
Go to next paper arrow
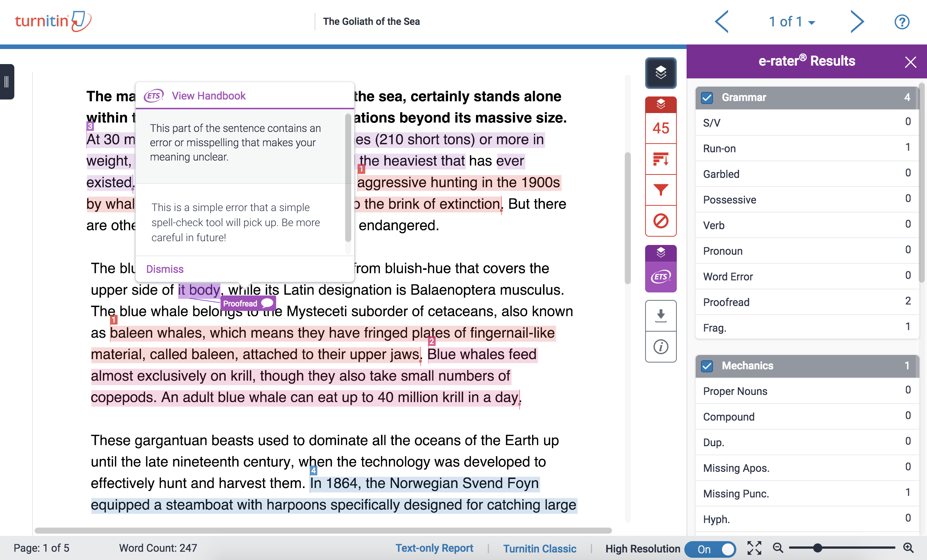coord(857,21)
